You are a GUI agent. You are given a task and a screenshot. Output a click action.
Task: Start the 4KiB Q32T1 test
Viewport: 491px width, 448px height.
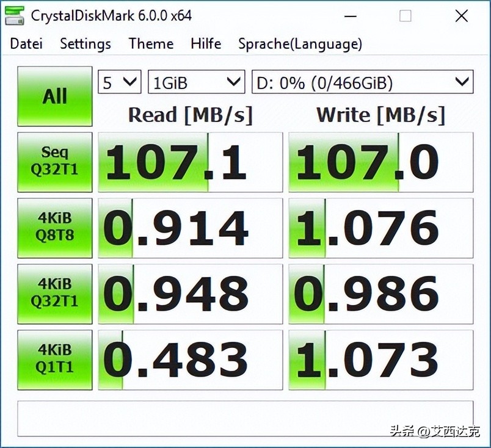pyautogui.click(x=54, y=294)
